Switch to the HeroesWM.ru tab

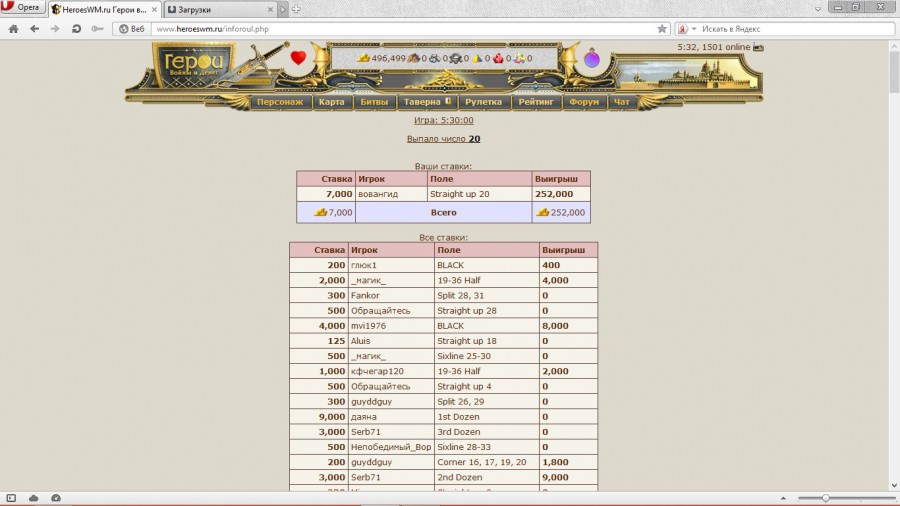(104, 9)
